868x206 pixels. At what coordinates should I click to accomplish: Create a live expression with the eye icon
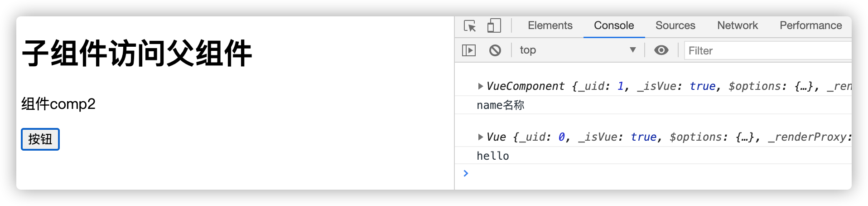point(661,50)
